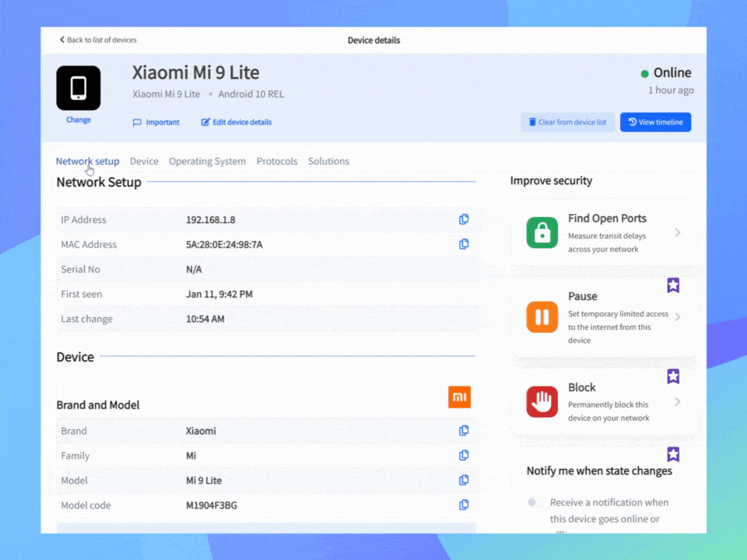The image size is (747, 560).
Task: Copy the Model code M1904F3BG
Action: 464,505
